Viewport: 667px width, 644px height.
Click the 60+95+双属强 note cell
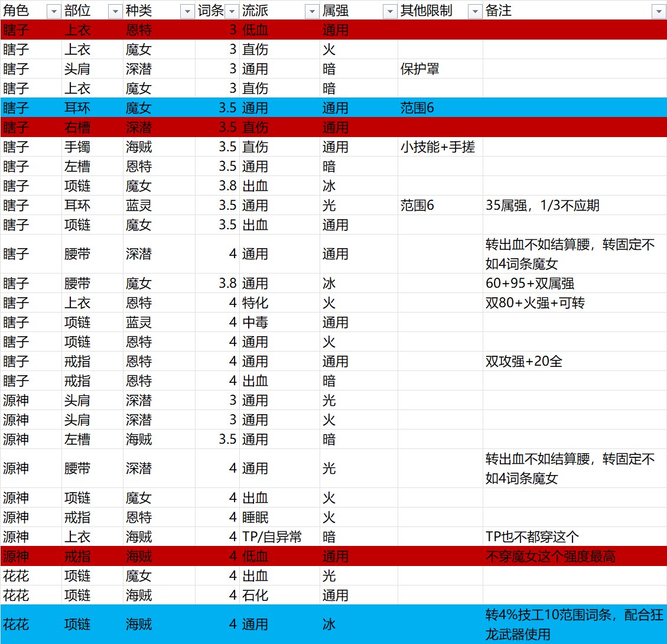575,283
